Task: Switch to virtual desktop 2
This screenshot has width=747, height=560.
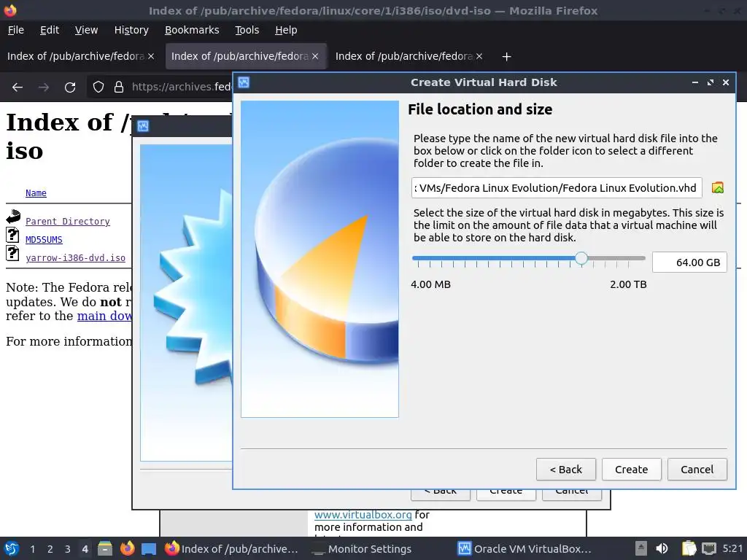Action: click(50, 549)
